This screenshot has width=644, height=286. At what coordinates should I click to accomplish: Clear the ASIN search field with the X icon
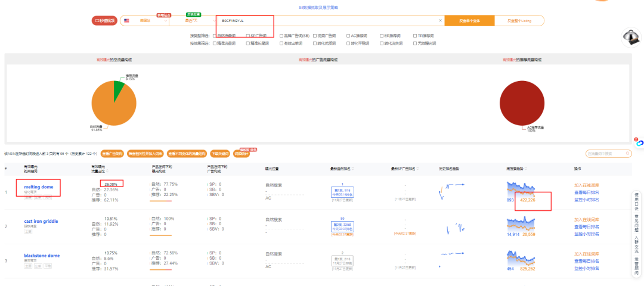coord(440,20)
